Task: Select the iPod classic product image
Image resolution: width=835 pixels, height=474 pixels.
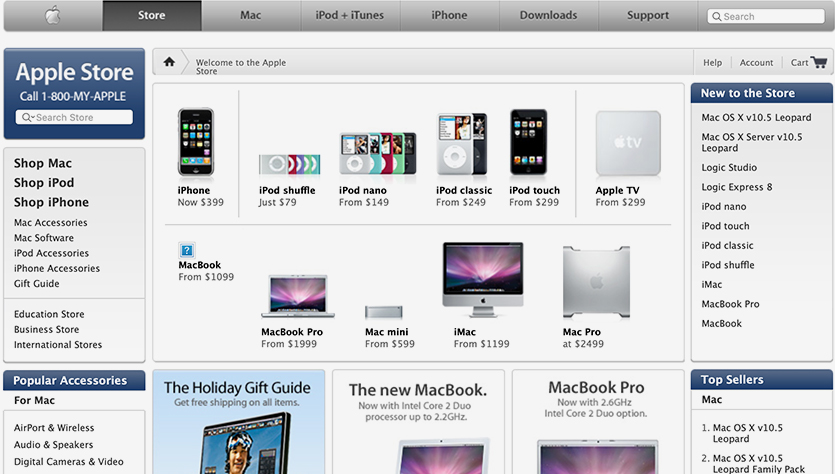Action: point(462,144)
